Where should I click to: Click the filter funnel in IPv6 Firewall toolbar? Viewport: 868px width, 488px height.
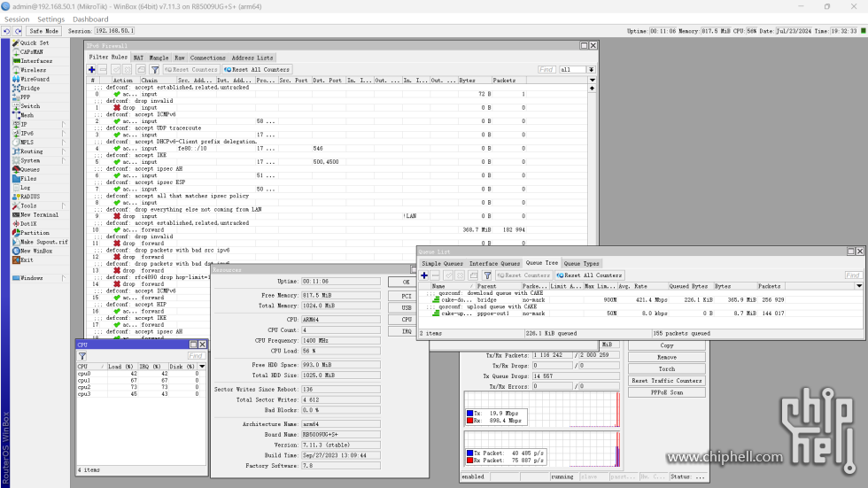coord(155,70)
